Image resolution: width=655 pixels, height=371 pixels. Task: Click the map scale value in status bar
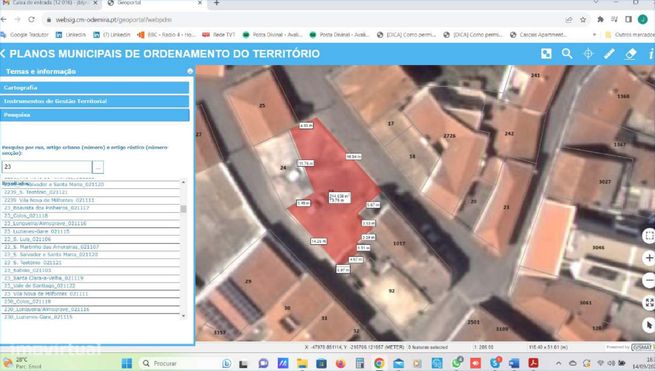point(484,347)
